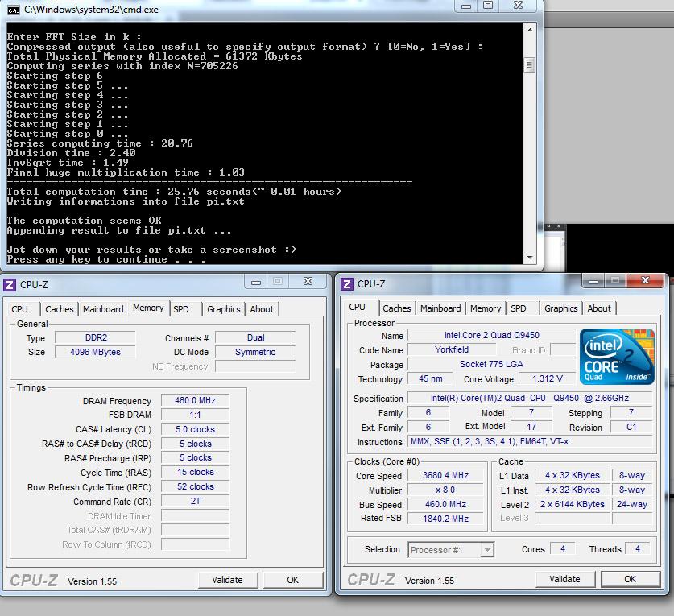This screenshot has width=674, height=616.
Task: Click the Core Speed 3680.4 MHz value
Action: [x=445, y=475]
